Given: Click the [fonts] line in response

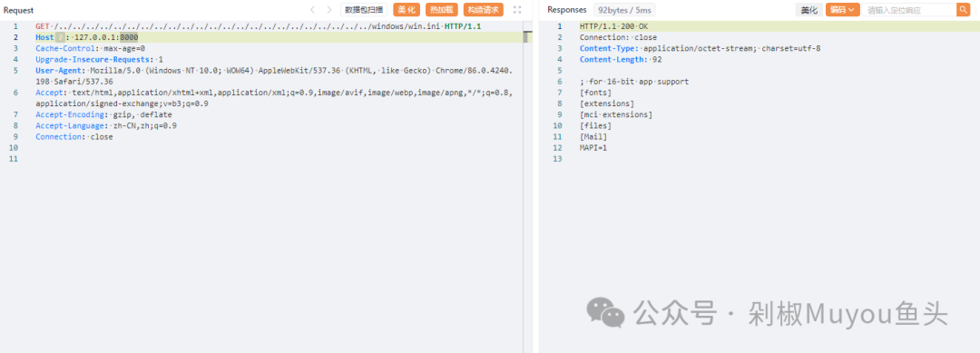Looking at the screenshot, I should point(595,93).
